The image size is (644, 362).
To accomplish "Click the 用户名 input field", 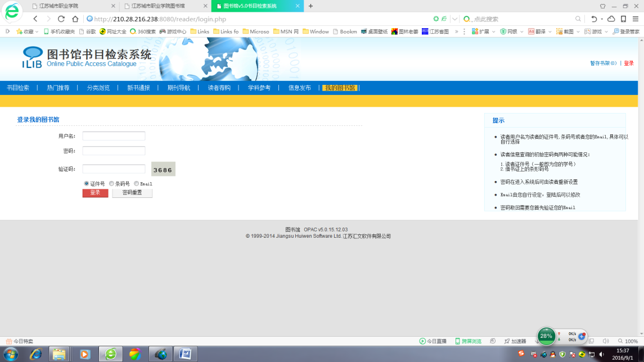I will point(114,136).
